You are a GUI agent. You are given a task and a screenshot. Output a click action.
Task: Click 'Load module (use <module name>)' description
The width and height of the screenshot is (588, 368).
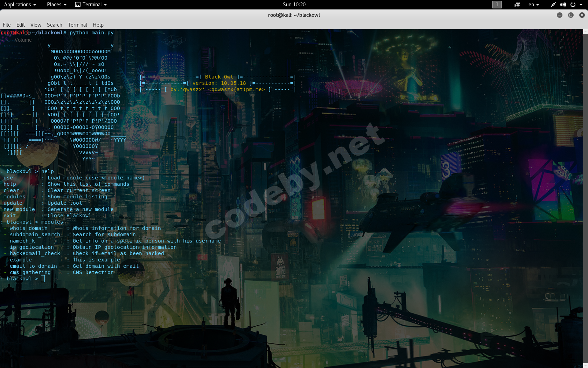[96, 178]
